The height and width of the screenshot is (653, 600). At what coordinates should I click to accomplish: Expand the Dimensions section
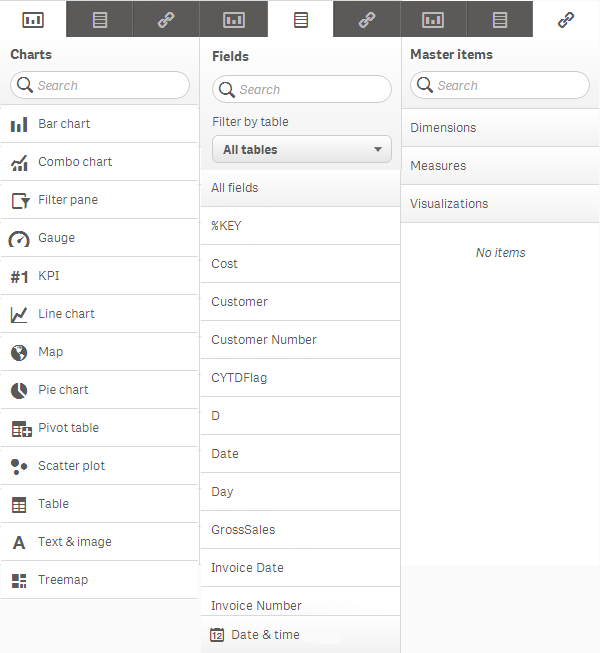tap(500, 128)
